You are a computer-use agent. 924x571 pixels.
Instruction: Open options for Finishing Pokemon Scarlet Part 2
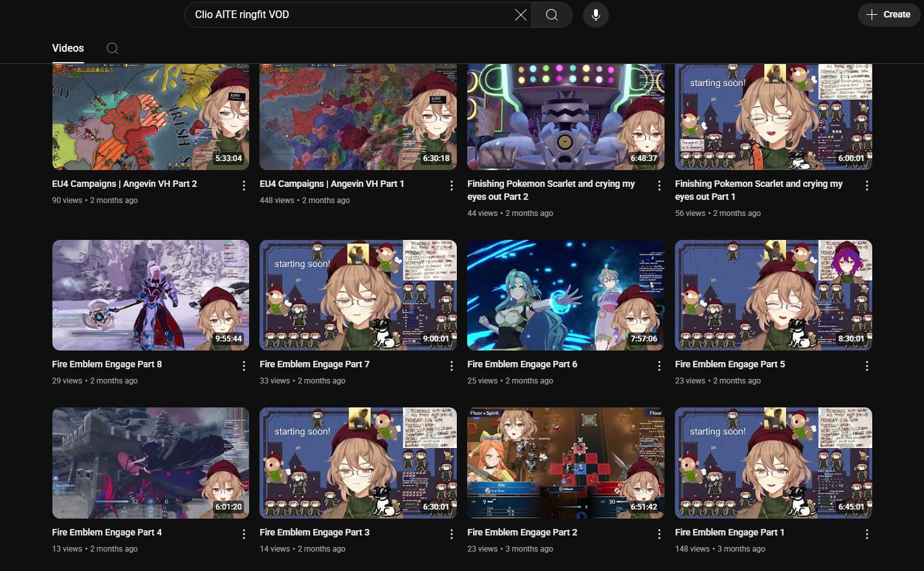(659, 186)
